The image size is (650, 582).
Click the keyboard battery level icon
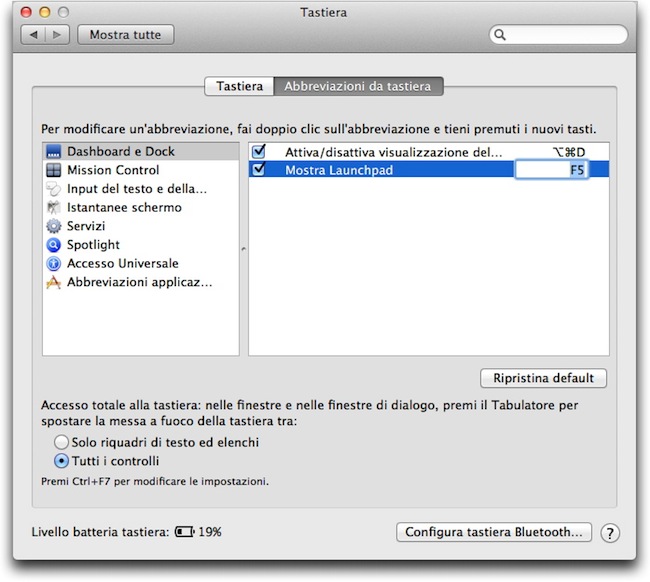[184, 532]
